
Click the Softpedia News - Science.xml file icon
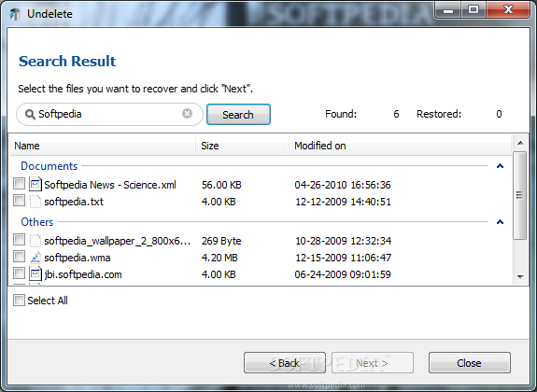pos(35,184)
